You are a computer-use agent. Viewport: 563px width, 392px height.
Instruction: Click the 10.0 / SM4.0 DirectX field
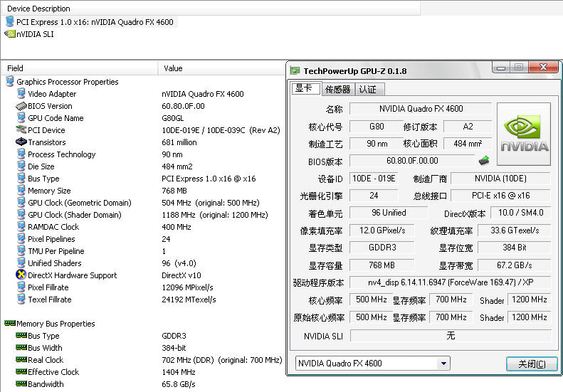[x=520, y=213]
